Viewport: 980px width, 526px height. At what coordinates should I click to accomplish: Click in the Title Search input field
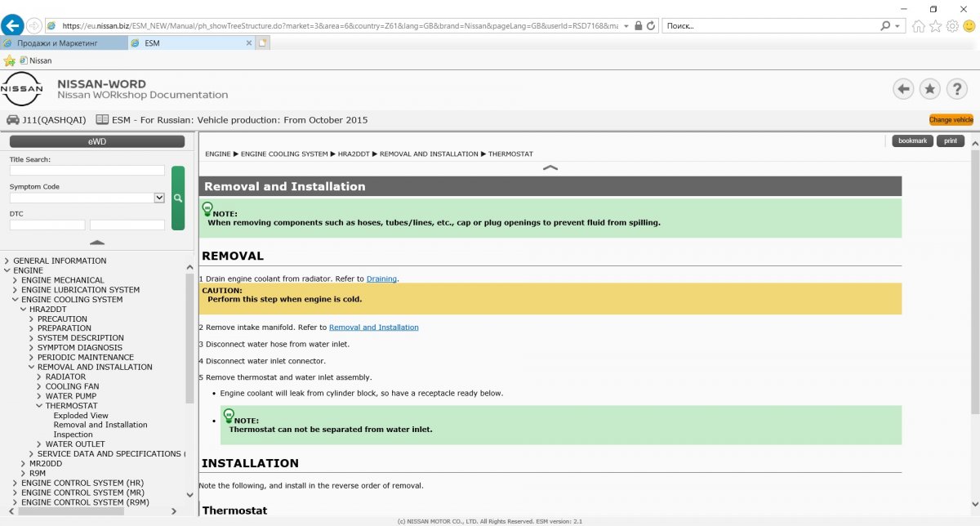pyautogui.click(x=87, y=171)
